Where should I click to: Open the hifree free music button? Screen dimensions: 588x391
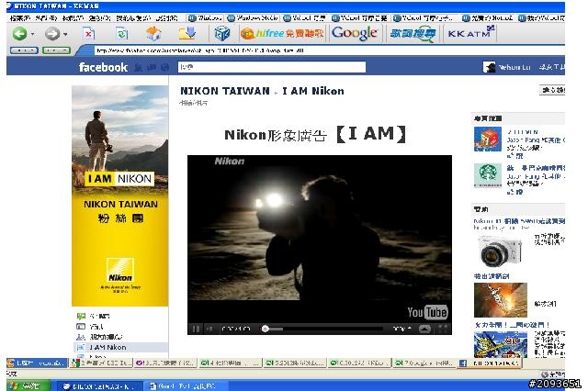pos(282,34)
